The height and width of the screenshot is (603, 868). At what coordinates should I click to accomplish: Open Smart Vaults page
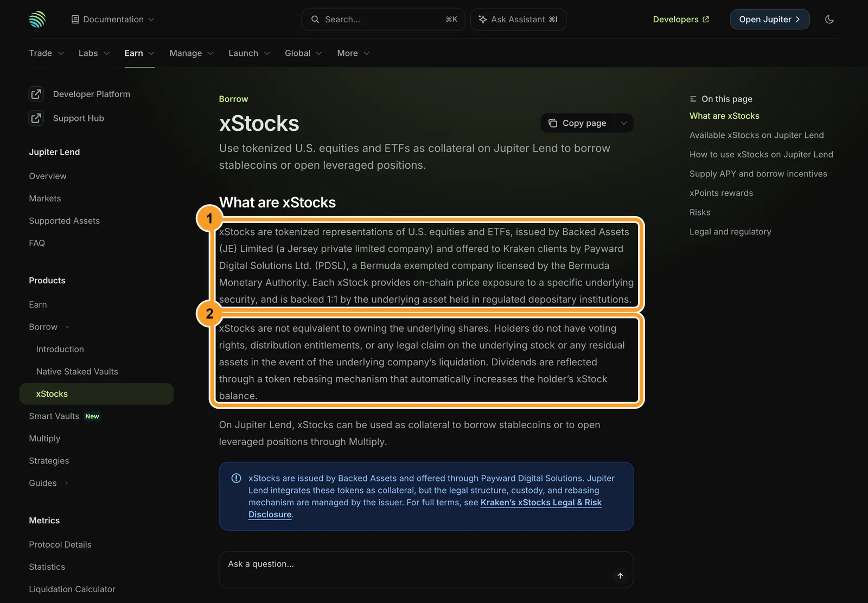click(54, 416)
